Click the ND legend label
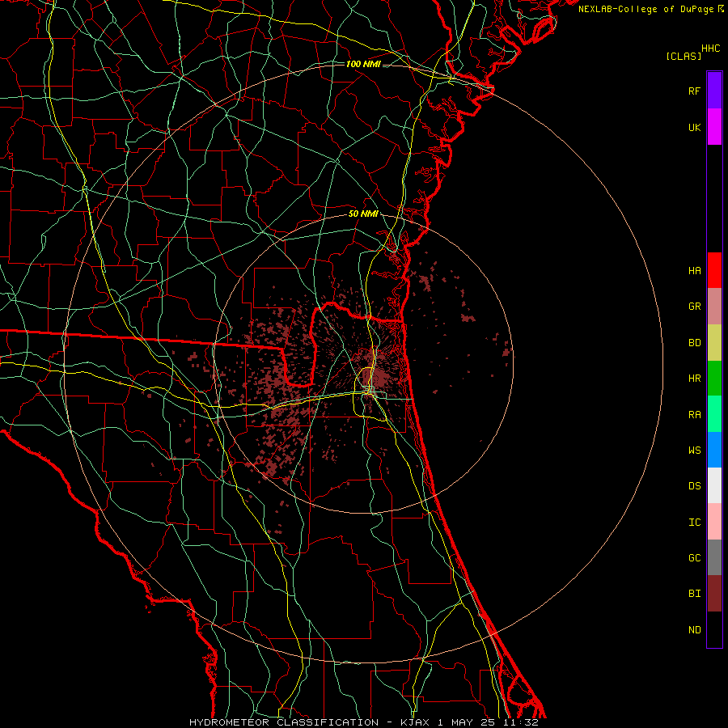 pyautogui.click(x=694, y=630)
